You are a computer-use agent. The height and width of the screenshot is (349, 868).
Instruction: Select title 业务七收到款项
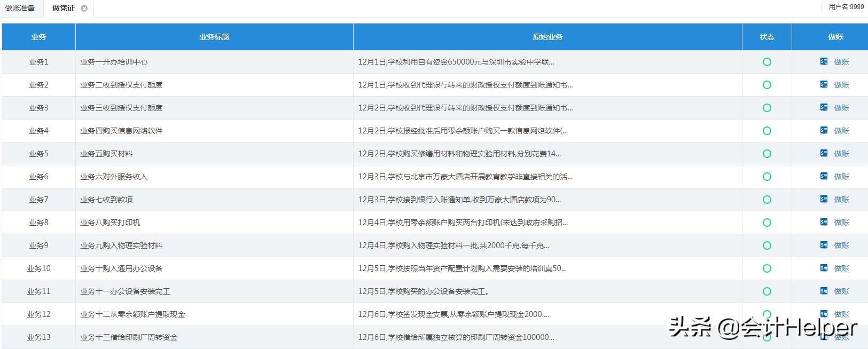point(106,200)
